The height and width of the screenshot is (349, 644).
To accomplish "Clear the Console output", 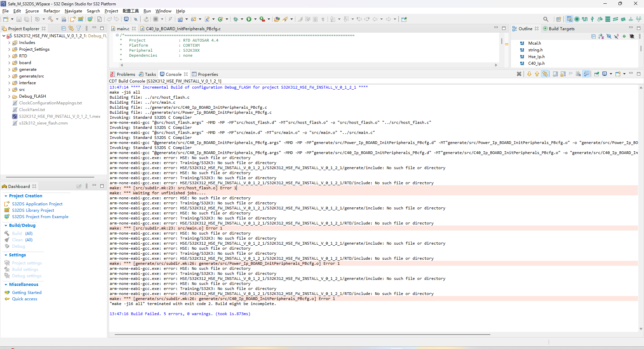I will 579,74.
